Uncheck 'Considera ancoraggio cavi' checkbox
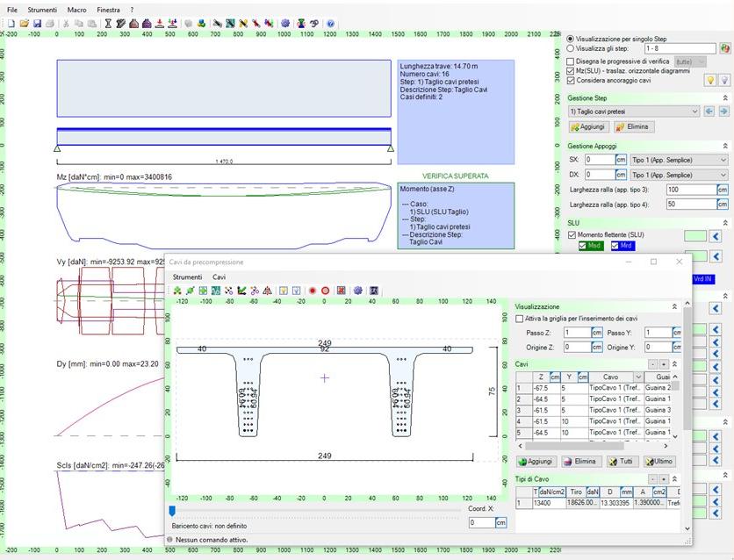The image size is (734, 560). (x=572, y=80)
